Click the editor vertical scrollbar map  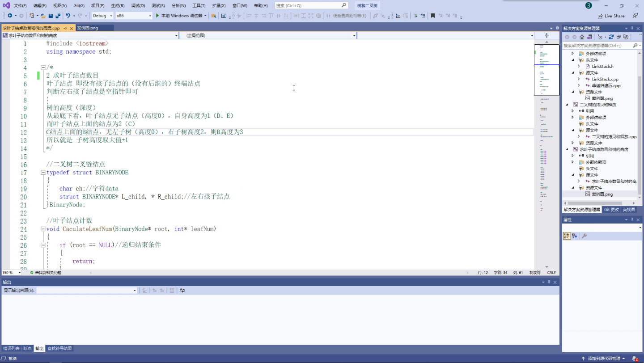pyautogui.click(x=547, y=154)
